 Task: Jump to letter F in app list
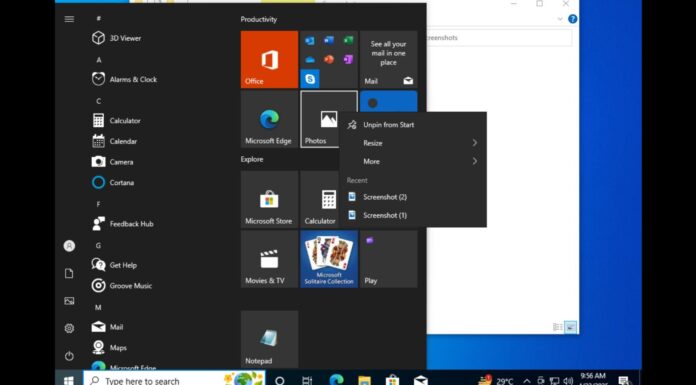(99, 204)
